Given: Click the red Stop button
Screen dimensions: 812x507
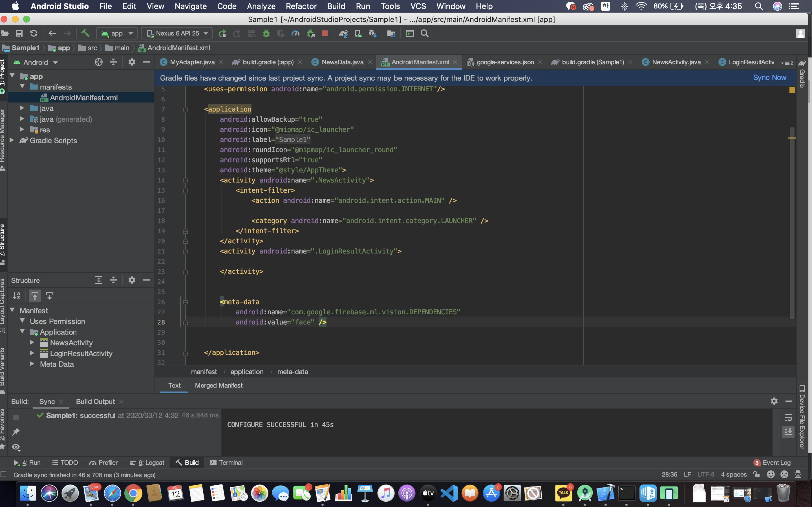Looking at the screenshot, I should pyautogui.click(x=325, y=33).
